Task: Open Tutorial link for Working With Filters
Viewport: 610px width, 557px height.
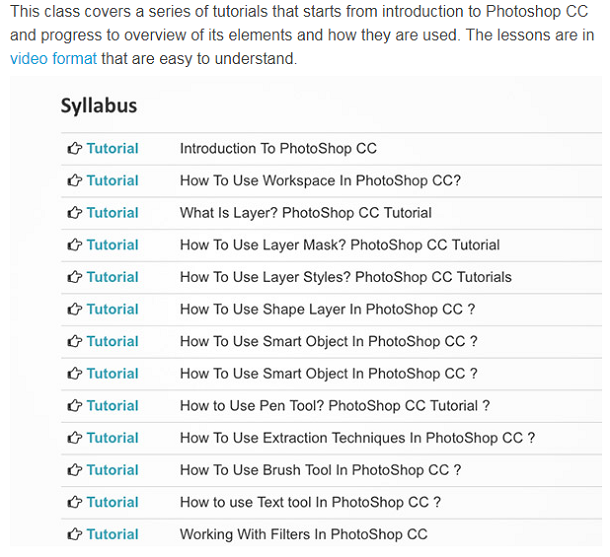Action: click(112, 534)
